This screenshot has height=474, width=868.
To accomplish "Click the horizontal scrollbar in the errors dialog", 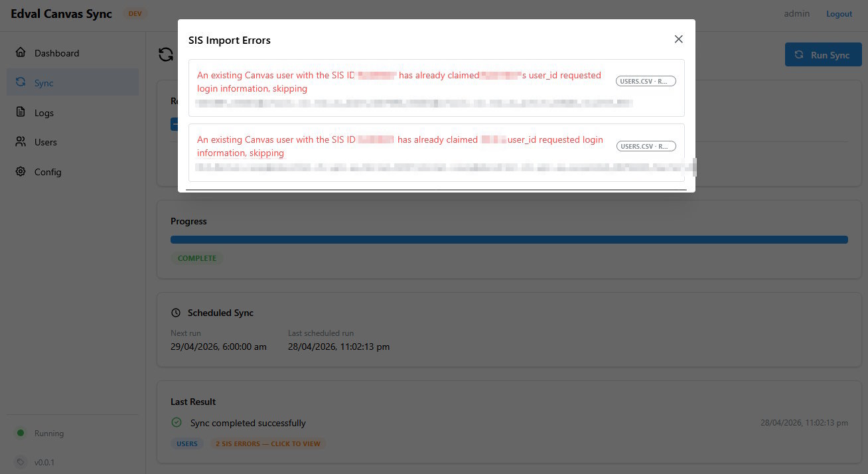I will click(435, 189).
